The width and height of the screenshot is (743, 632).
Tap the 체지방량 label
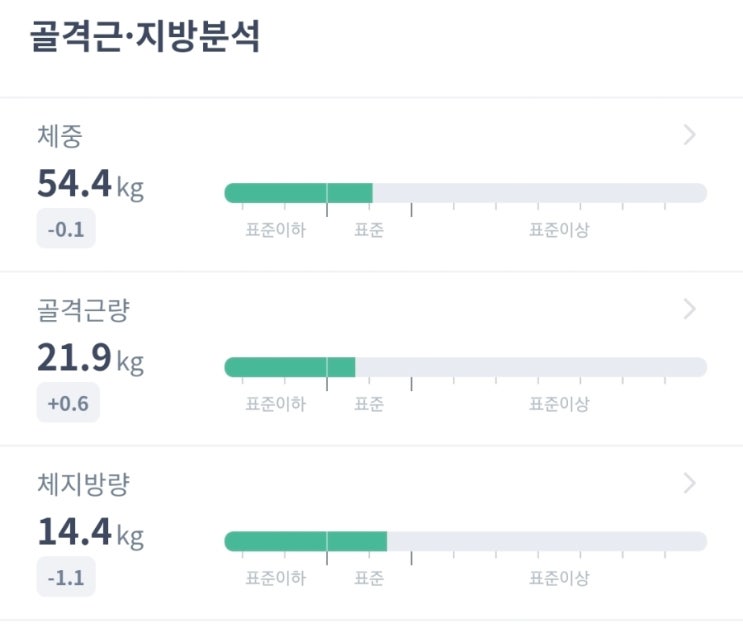click(83, 485)
